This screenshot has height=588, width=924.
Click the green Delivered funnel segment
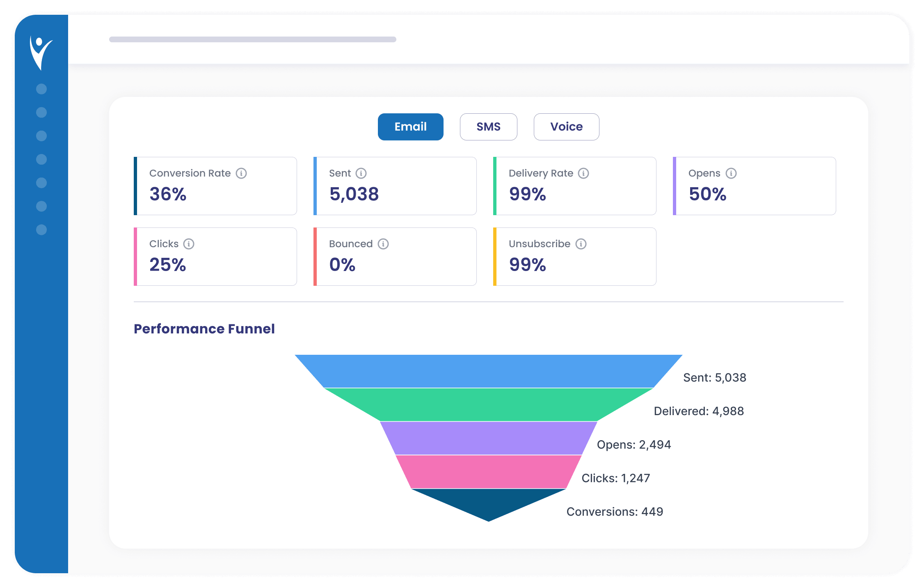[x=488, y=405]
